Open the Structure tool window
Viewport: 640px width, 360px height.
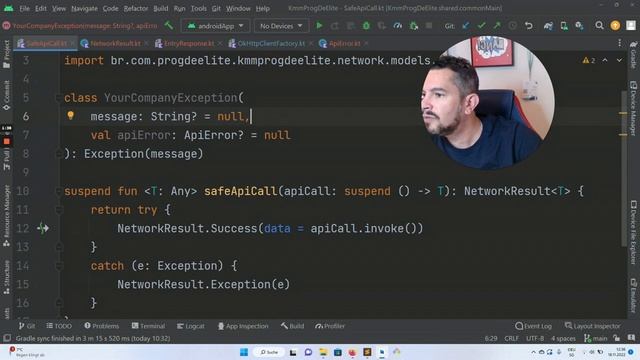point(7,278)
